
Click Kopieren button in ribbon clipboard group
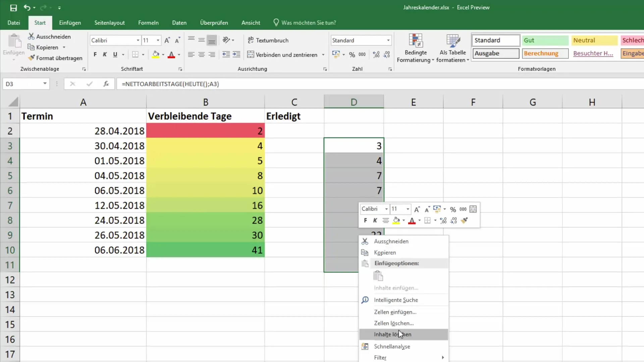[x=43, y=47]
